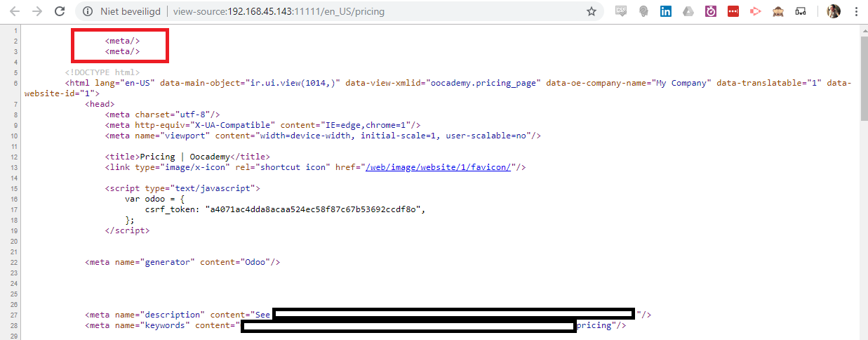Screen dimensions: 868x340
Task: Open the LinkedIn extension
Action: click(666, 11)
